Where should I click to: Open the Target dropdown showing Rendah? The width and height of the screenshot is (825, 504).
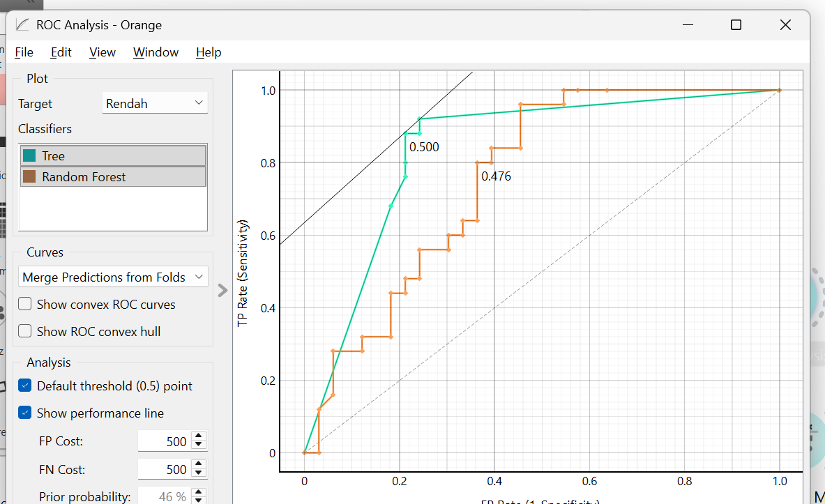(155, 103)
